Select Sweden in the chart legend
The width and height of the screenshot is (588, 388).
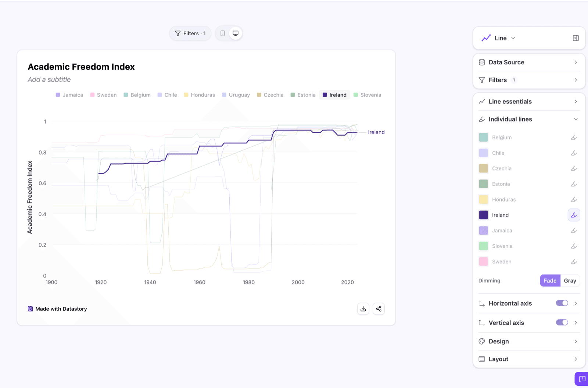click(104, 95)
